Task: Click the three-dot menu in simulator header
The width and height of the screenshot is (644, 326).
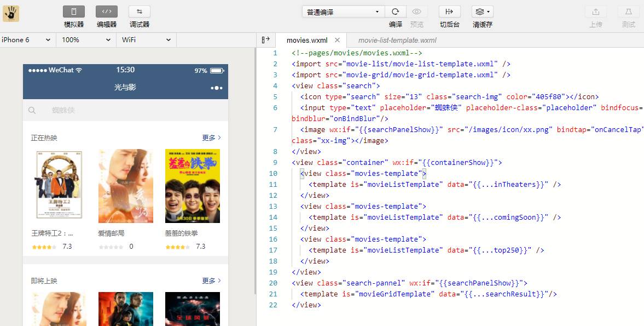Action: [x=217, y=88]
